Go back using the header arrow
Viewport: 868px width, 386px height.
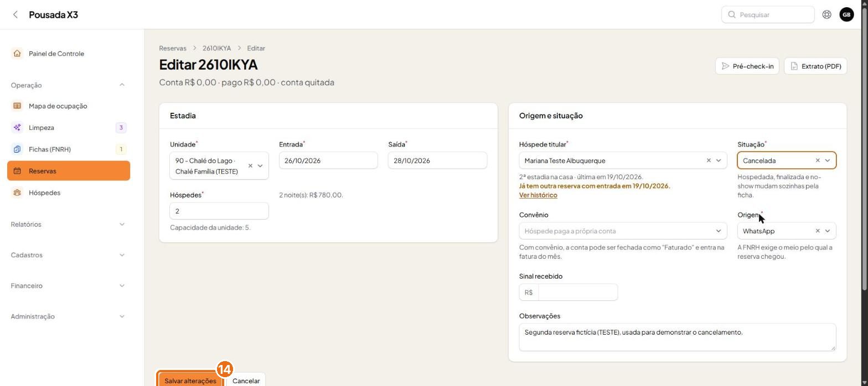pyautogui.click(x=15, y=15)
